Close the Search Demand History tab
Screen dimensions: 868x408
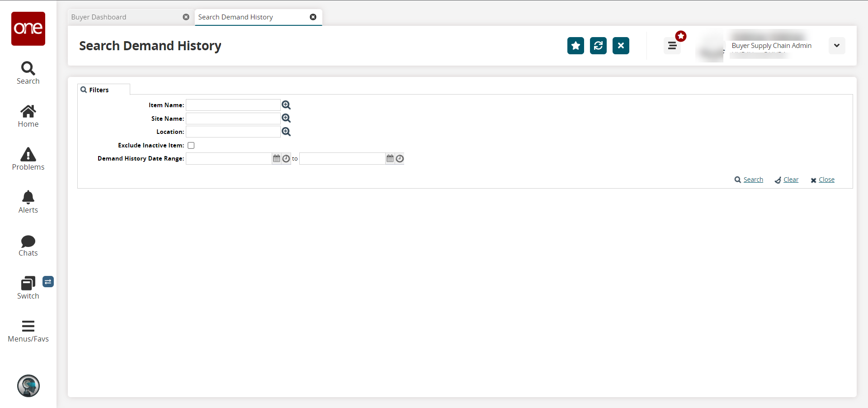(x=313, y=17)
